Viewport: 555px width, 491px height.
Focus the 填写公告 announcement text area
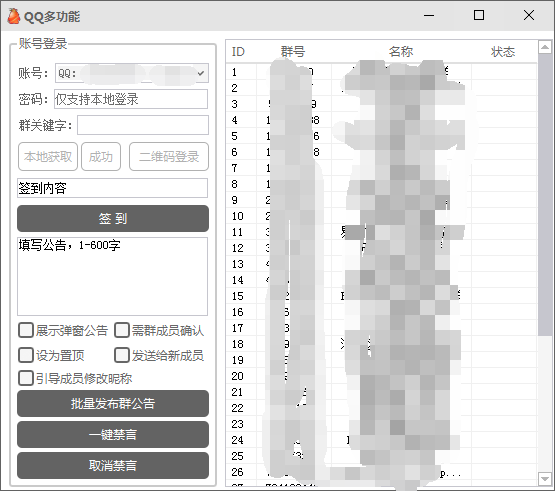coord(113,276)
